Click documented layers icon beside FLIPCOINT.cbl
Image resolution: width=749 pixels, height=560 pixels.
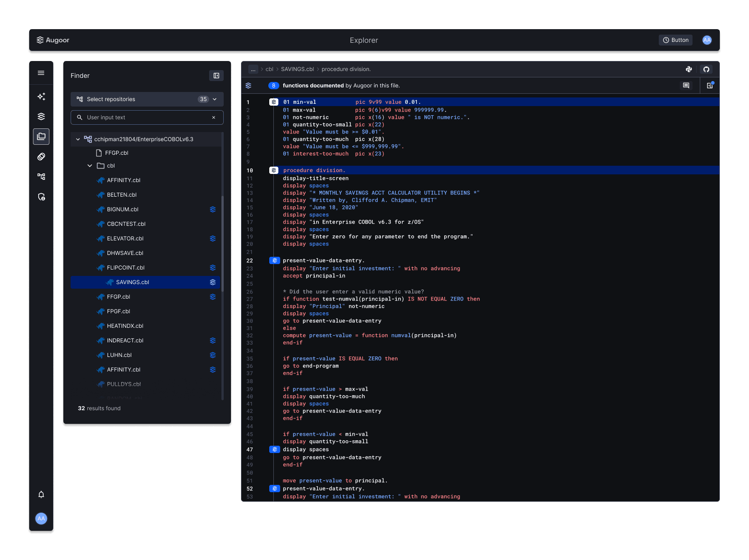point(213,268)
